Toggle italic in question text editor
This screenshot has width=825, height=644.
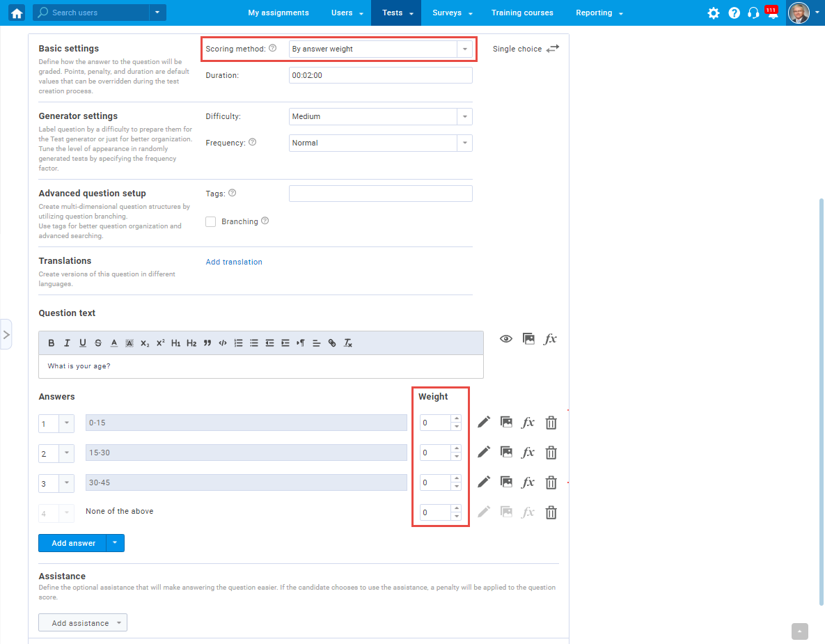(67, 343)
